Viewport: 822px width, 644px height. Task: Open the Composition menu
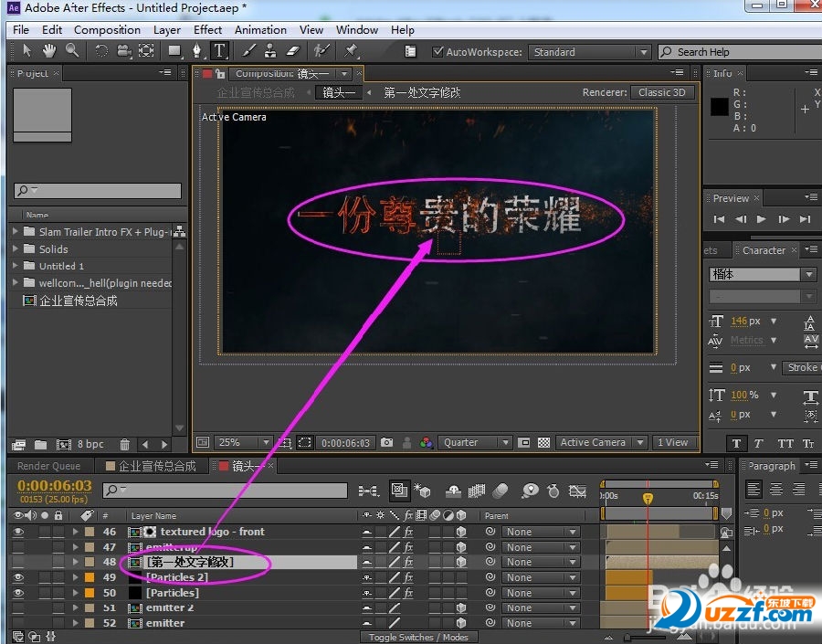(107, 30)
